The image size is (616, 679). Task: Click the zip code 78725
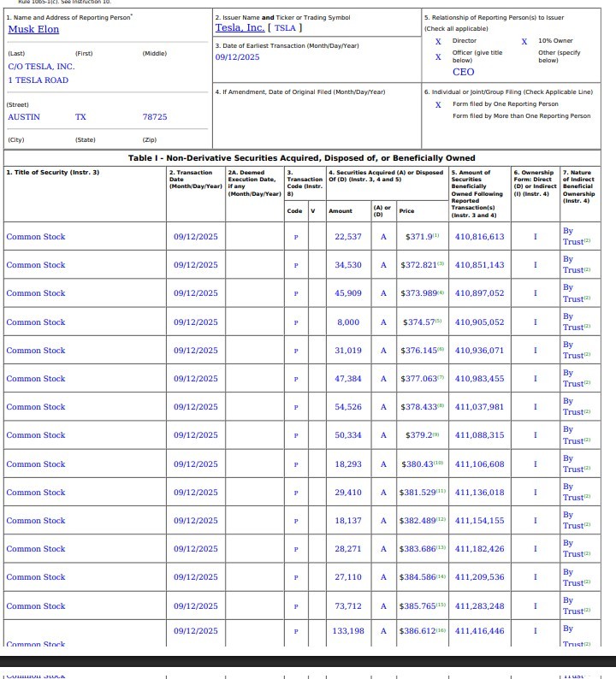point(155,117)
